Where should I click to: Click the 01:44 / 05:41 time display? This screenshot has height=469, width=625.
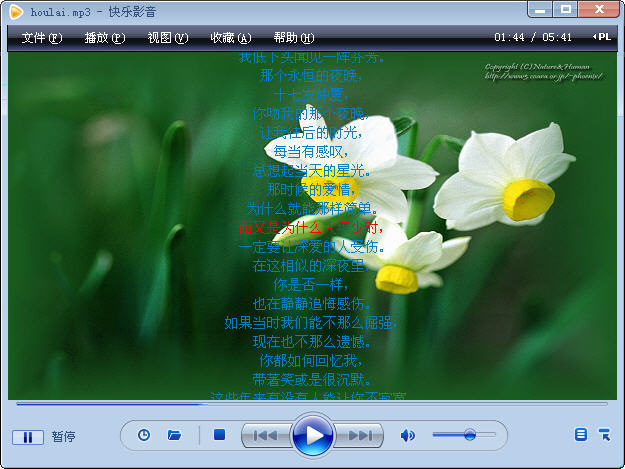[x=533, y=37]
